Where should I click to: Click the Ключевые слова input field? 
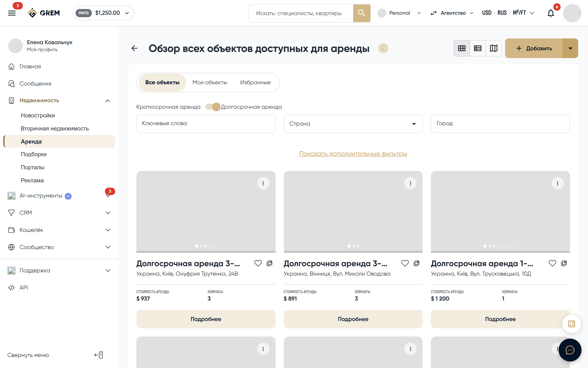pos(206,124)
